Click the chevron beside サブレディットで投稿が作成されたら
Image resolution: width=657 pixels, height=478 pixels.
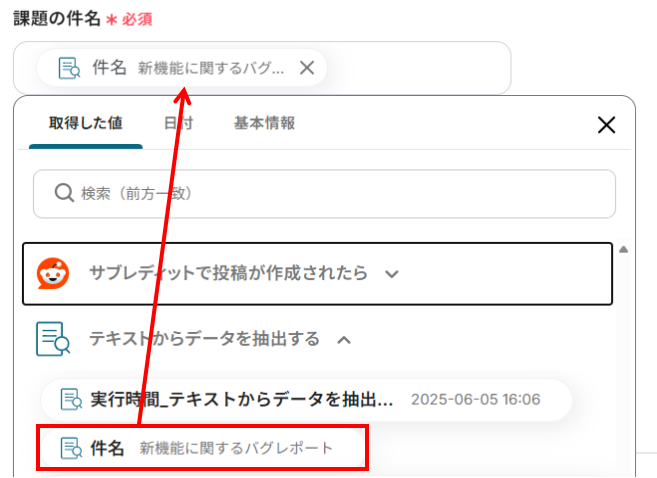[392, 274]
